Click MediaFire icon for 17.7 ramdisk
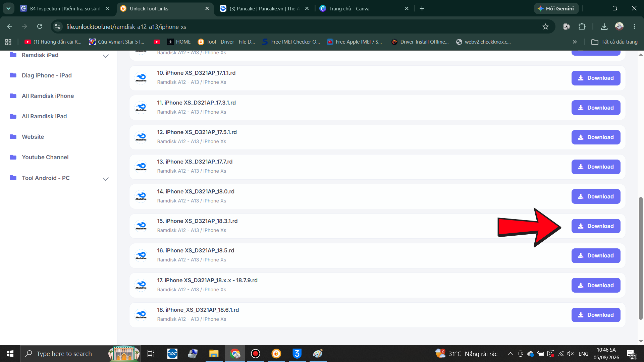Image resolution: width=644 pixels, height=362 pixels. (x=141, y=167)
